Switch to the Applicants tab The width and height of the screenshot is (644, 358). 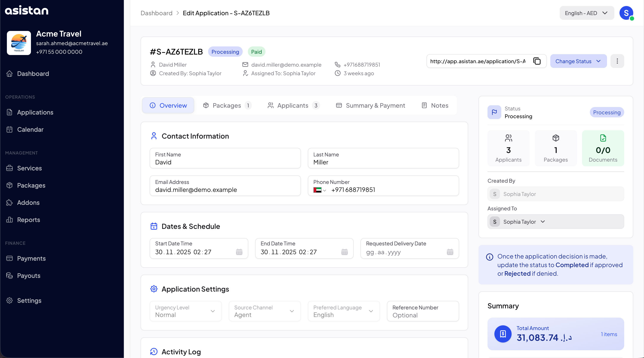tap(293, 106)
